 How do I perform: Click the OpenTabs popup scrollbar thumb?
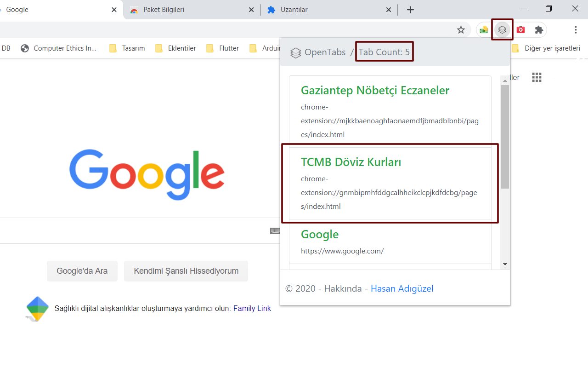[505, 137]
